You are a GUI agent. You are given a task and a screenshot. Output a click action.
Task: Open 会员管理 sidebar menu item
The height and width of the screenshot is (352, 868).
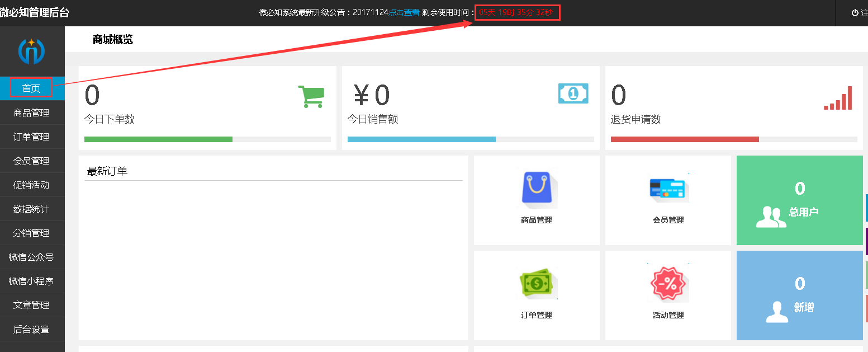click(x=31, y=161)
